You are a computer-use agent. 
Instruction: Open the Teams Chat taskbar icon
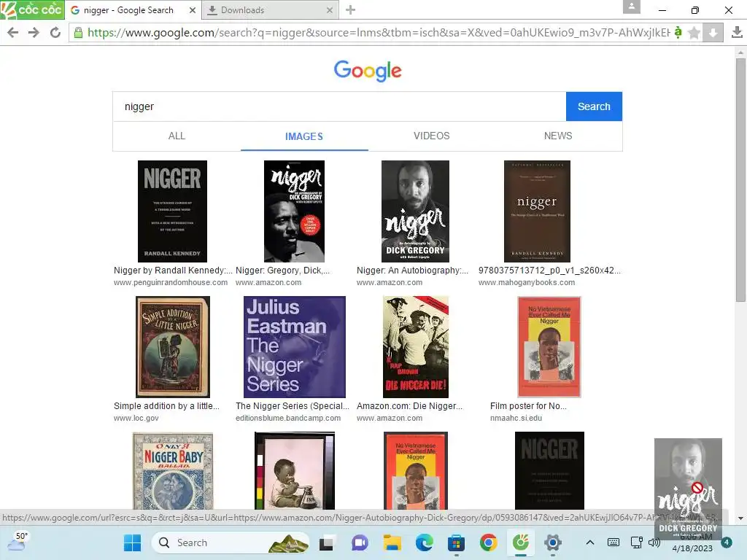tap(360, 542)
